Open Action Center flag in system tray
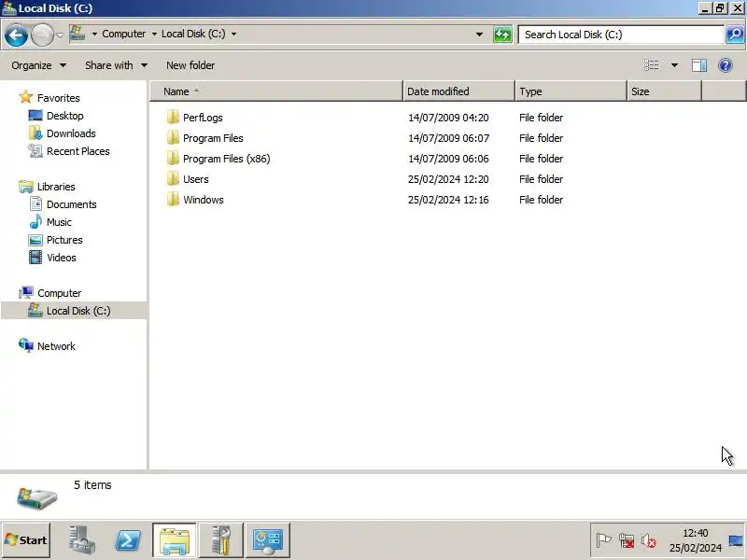747x560 pixels. point(603,540)
